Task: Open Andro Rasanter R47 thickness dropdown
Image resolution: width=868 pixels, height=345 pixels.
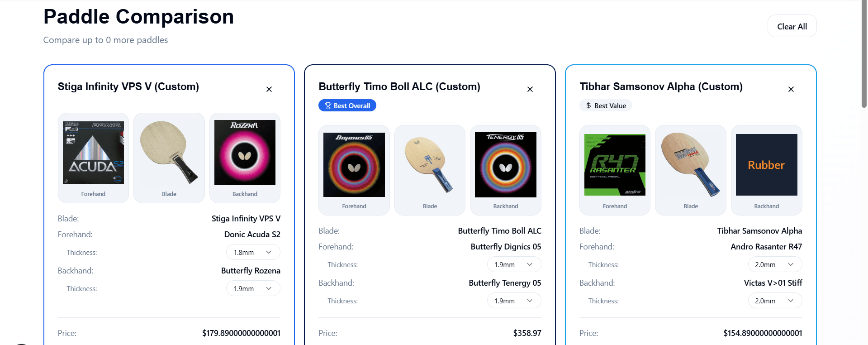Action: pyautogui.click(x=775, y=264)
